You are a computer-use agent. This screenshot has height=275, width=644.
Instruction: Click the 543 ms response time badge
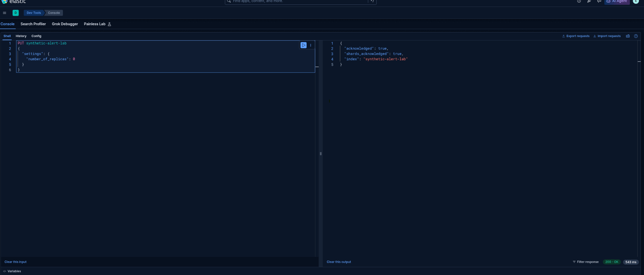[x=630, y=262]
